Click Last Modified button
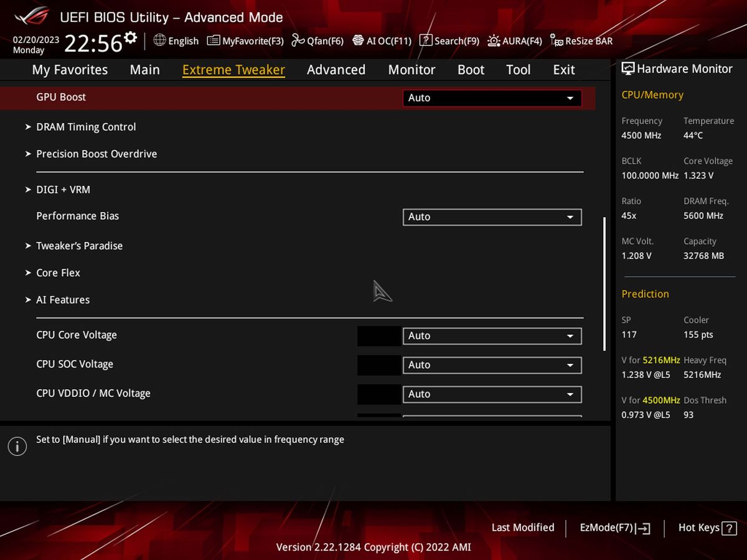The height and width of the screenshot is (560, 747). [523, 528]
